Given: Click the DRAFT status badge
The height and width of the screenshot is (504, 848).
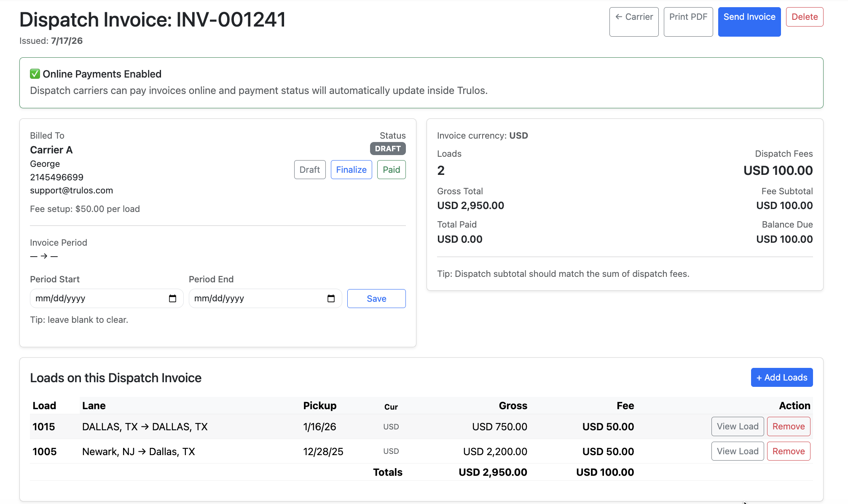Looking at the screenshot, I should pos(388,149).
